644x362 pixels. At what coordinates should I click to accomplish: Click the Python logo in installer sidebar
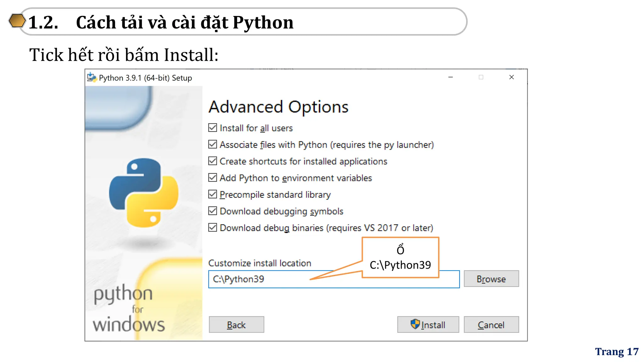(x=144, y=193)
